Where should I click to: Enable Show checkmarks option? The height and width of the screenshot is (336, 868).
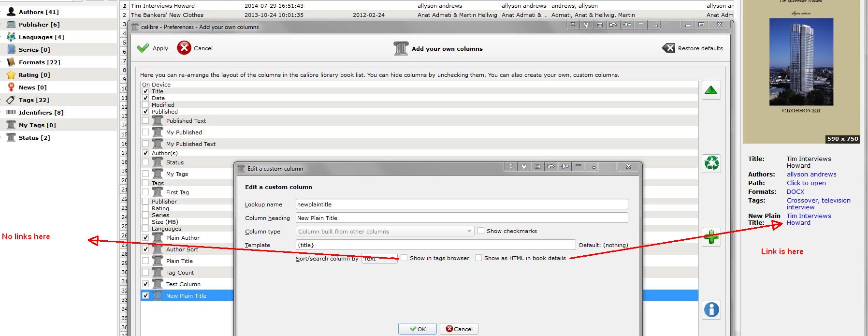click(481, 231)
